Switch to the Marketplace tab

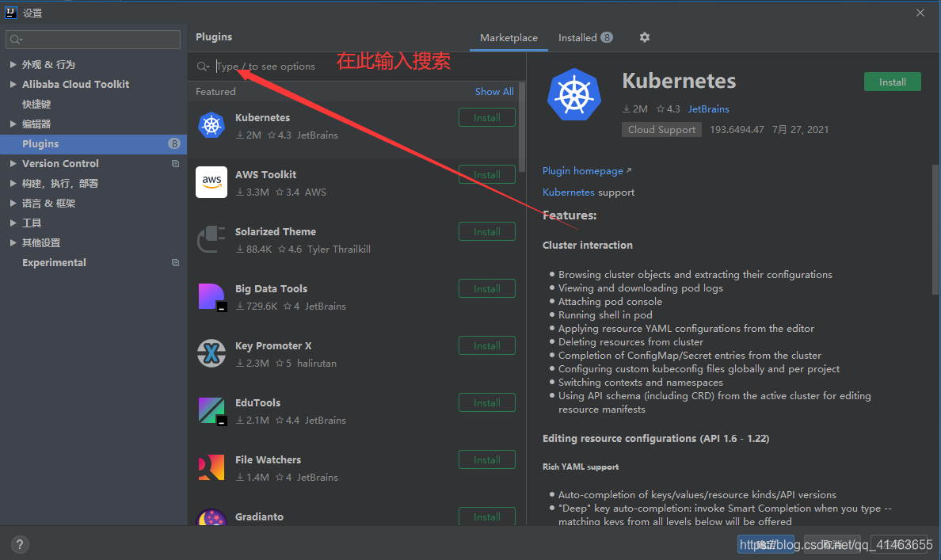509,37
